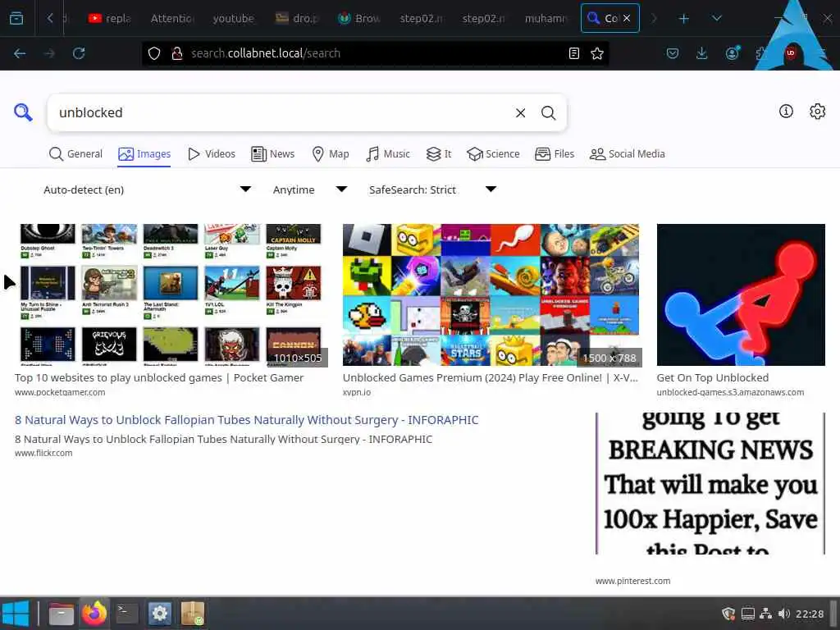
Task: Click the insecure connection padlock icon
Action: point(177,53)
